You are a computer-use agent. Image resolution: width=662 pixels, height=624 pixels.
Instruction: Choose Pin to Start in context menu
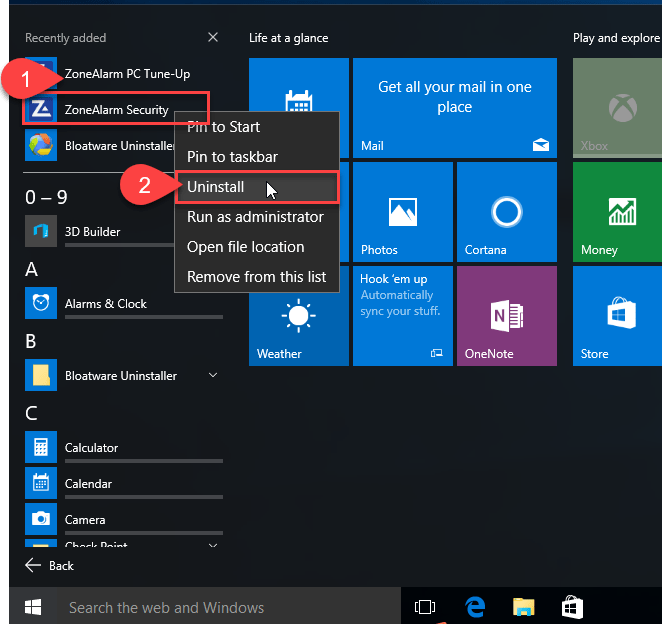click(x=257, y=127)
